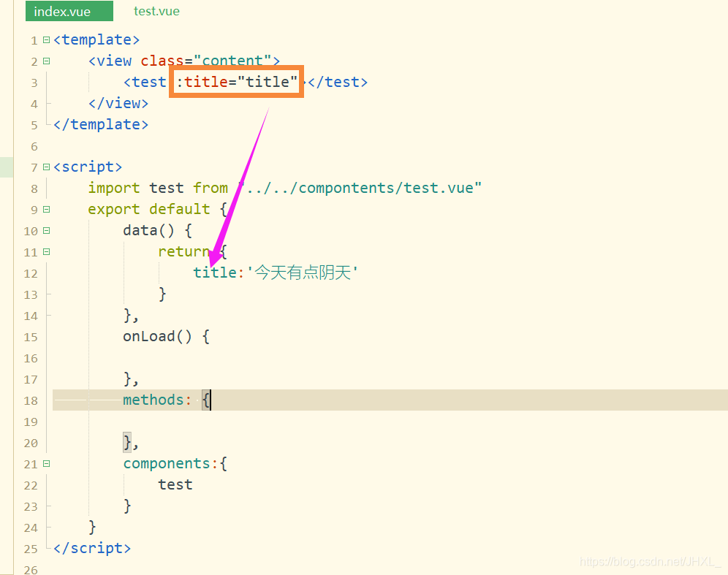The image size is (728, 575).
Task: Select line number 8 in gutter
Action: coord(34,189)
